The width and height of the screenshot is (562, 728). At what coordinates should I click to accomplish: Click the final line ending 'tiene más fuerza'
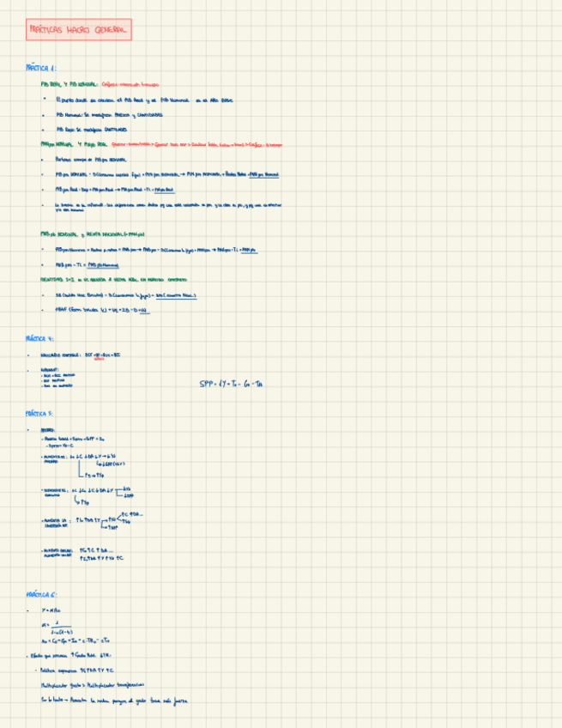pyautogui.click(x=114, y=701)
